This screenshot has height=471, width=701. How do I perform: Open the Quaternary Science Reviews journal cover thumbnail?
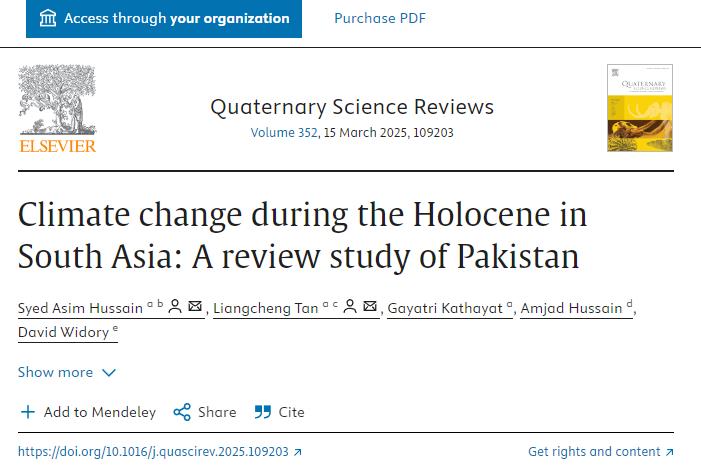[639, 108]
